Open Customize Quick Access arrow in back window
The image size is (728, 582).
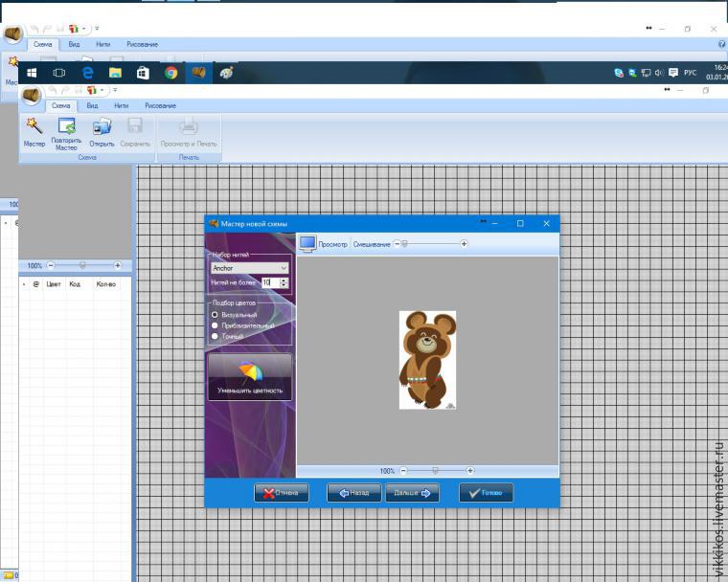point(97,29)
